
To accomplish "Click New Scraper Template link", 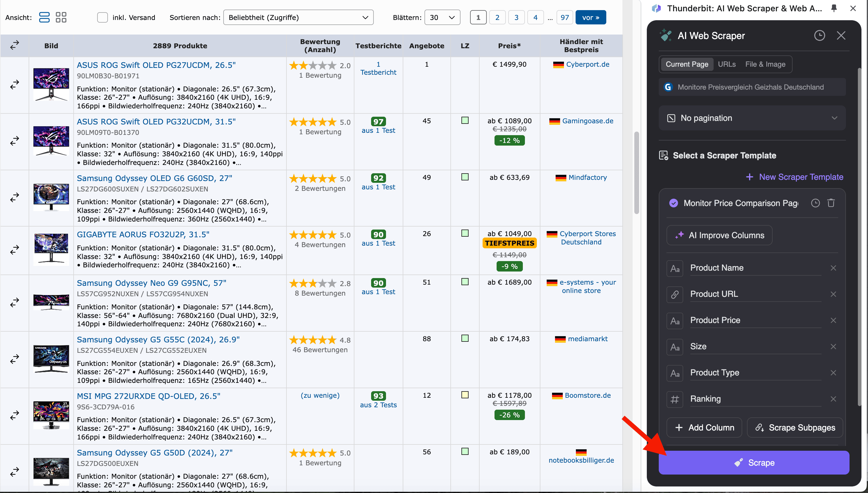I will click(x=794, y=177).
